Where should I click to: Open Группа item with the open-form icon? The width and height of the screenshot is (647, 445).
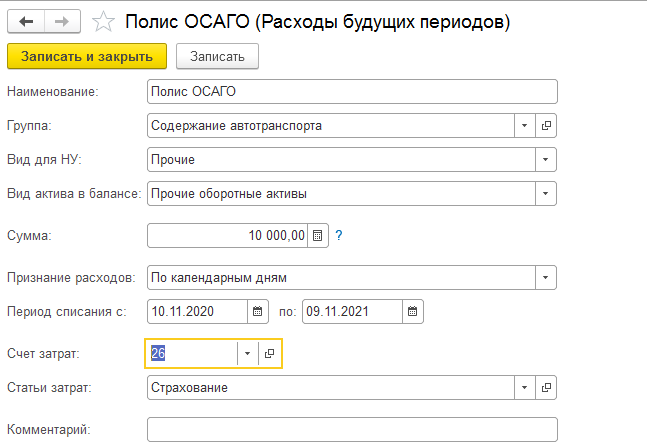click(546, 125)
